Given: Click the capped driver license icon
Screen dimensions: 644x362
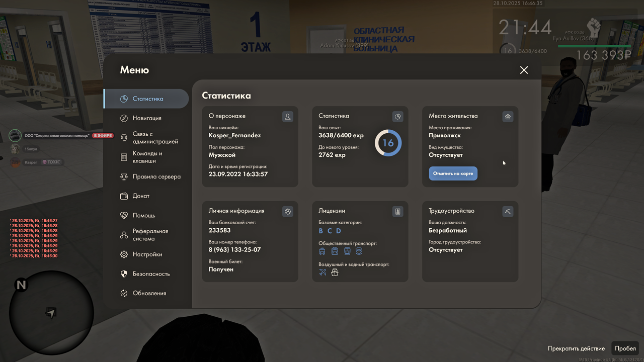Looking at the screenshot, I should click(359, 251).
